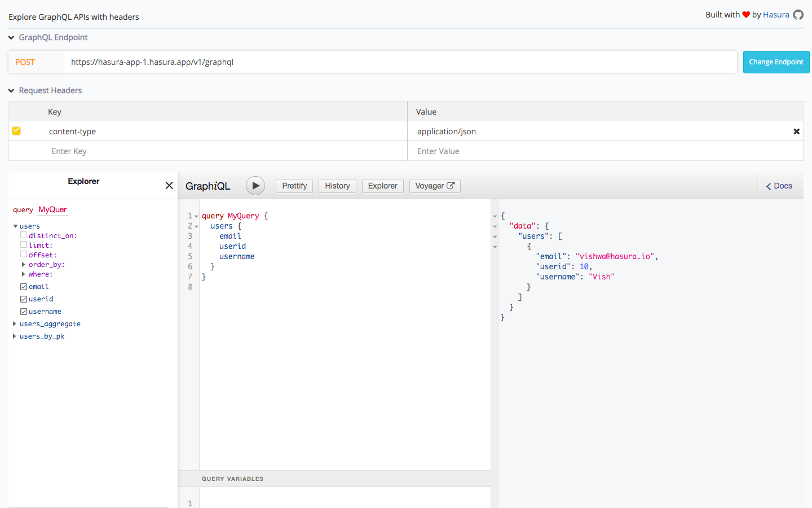Click the email field in query editor

230,236
